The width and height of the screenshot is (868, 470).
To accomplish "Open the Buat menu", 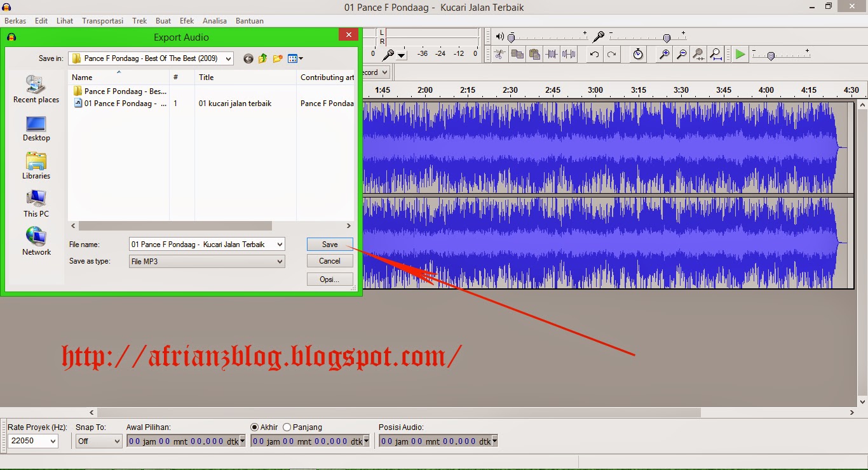I will [163, 21].
